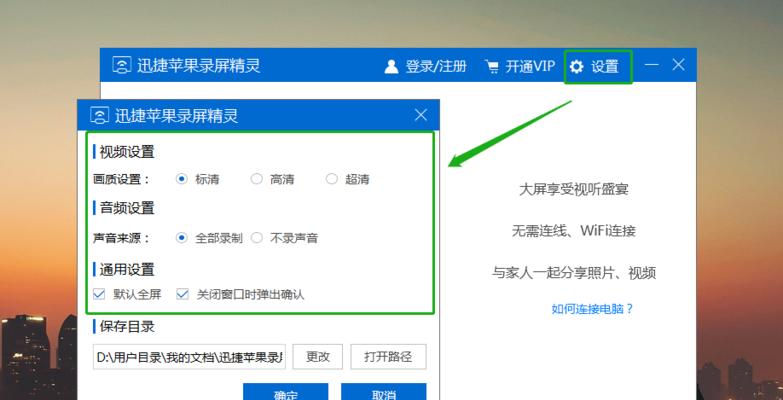783x400 pixels.
Task: Toggle 默认全屏 checkbox
Action: [x=99, y=294]
